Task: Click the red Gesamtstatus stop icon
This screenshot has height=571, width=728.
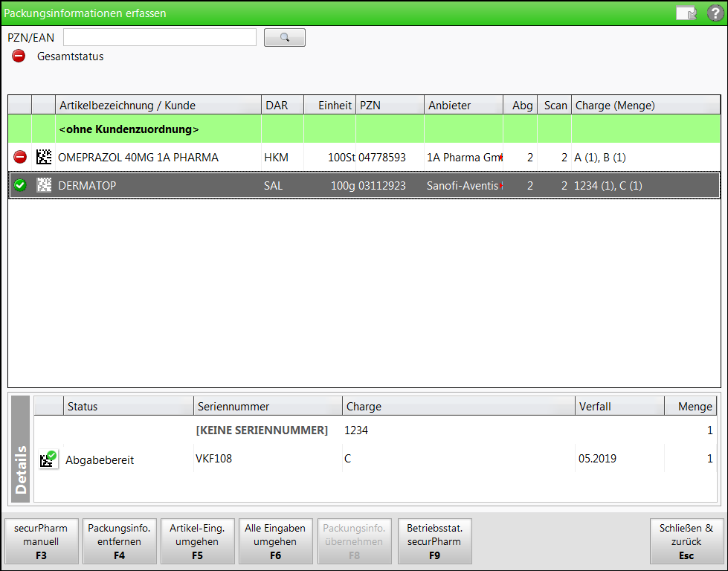Action: pyautogui.click(x=19, y=57)
